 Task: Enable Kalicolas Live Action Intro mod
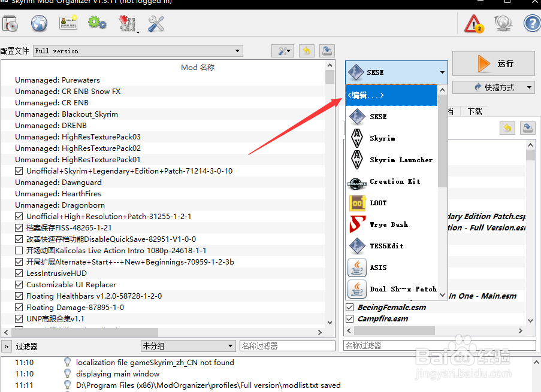pos(19,251)
